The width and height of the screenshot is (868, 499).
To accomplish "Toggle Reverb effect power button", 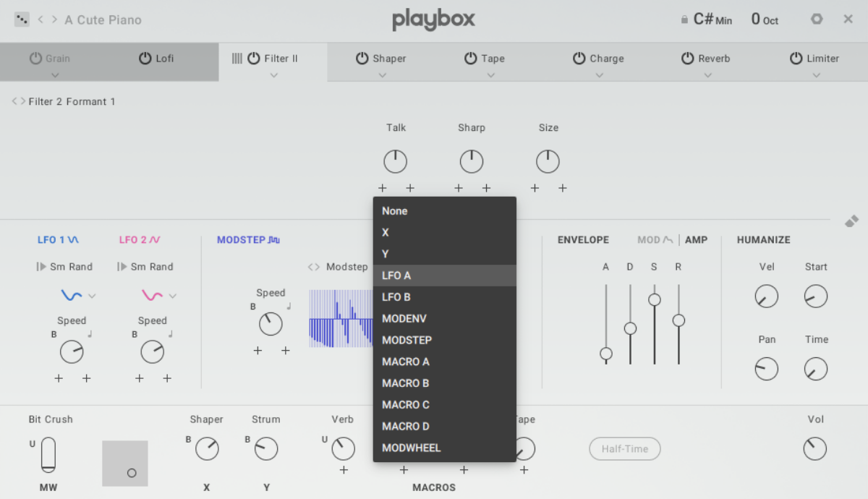I will [x=688, y=59].
